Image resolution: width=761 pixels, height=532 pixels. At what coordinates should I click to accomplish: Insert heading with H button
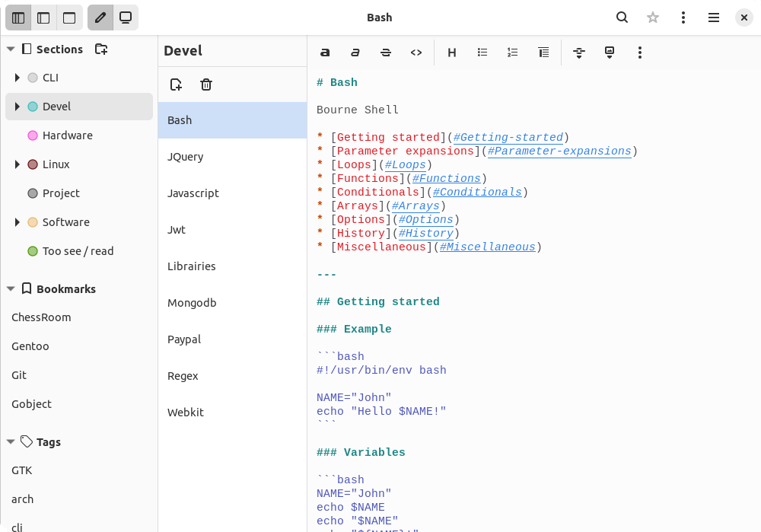point(452,53)
